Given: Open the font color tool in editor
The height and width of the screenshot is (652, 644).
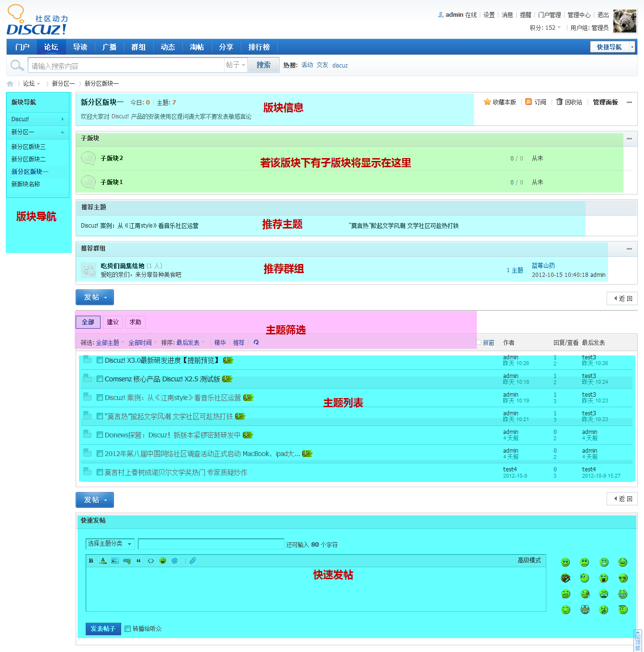Looking at the screenshot, I should pos(103,560).
